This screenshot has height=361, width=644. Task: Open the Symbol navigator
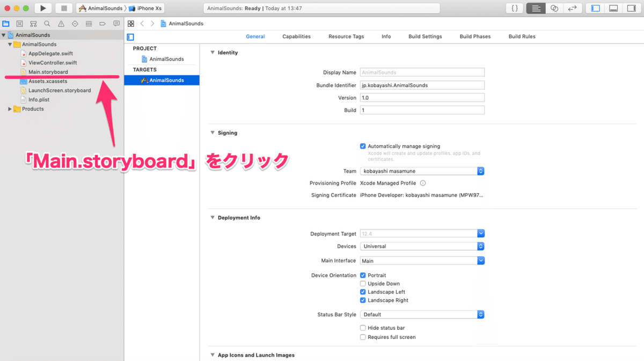[33, 24]
